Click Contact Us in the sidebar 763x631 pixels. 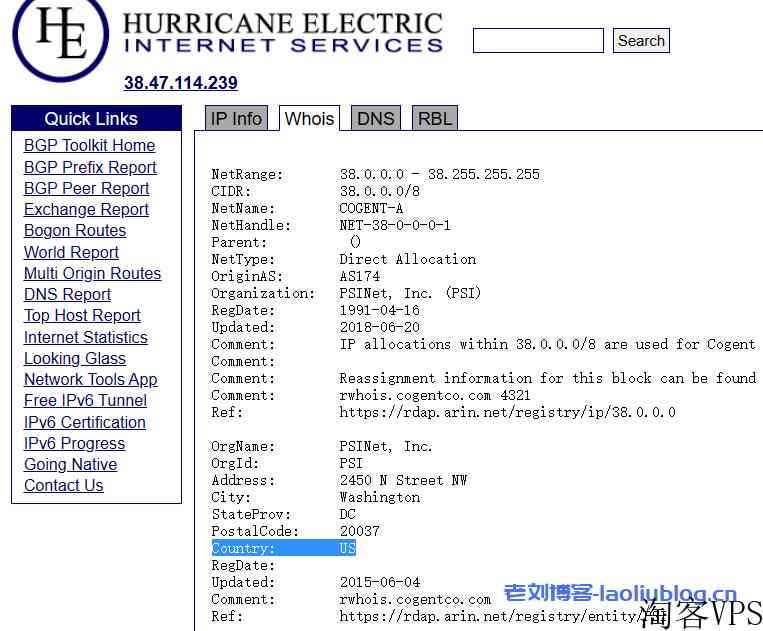pyautogui.click(x=63, y=485)
